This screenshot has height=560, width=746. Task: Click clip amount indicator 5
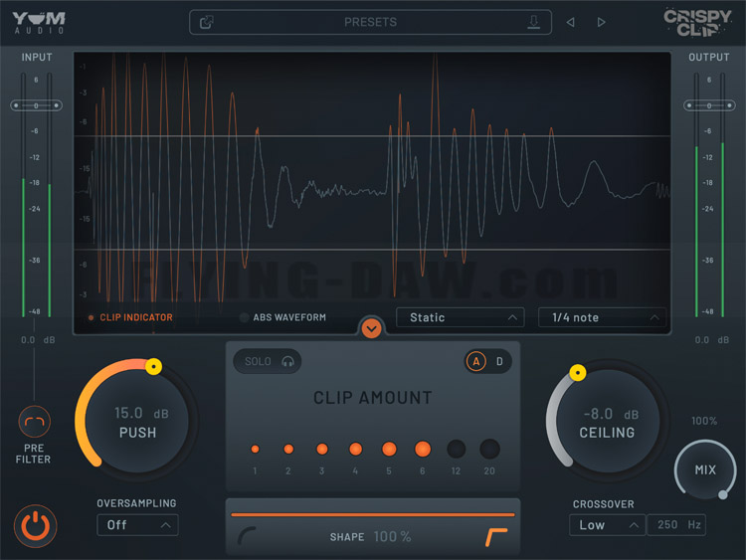[389, 449]
